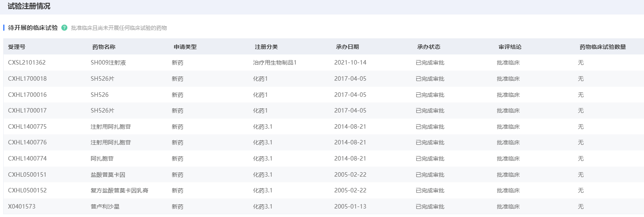Open record CXHL1400775

[27, 127]
